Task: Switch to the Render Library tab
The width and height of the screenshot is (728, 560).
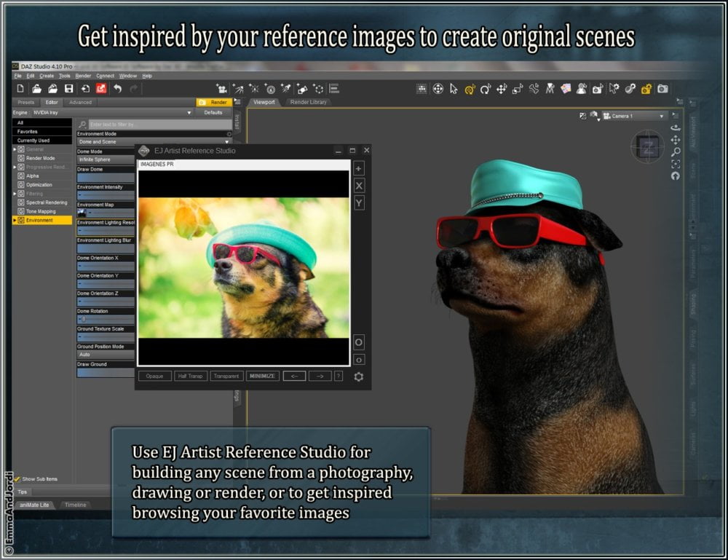Action: tap(308, 102)
